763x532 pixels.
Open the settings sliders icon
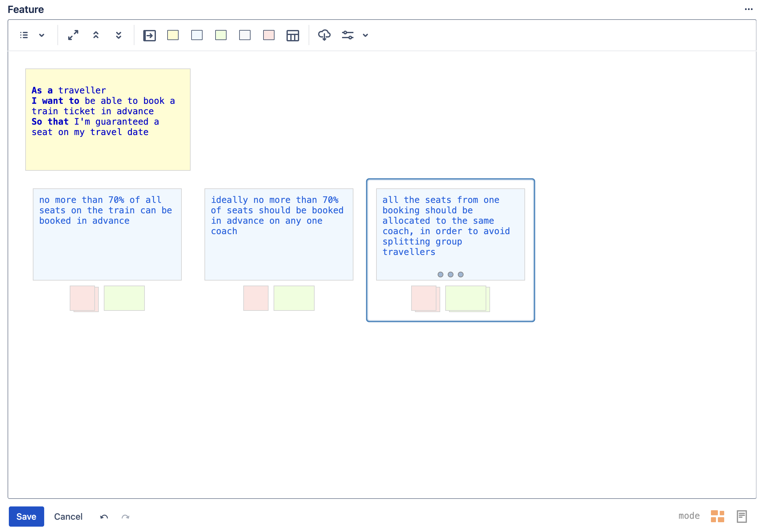[348, 35]
